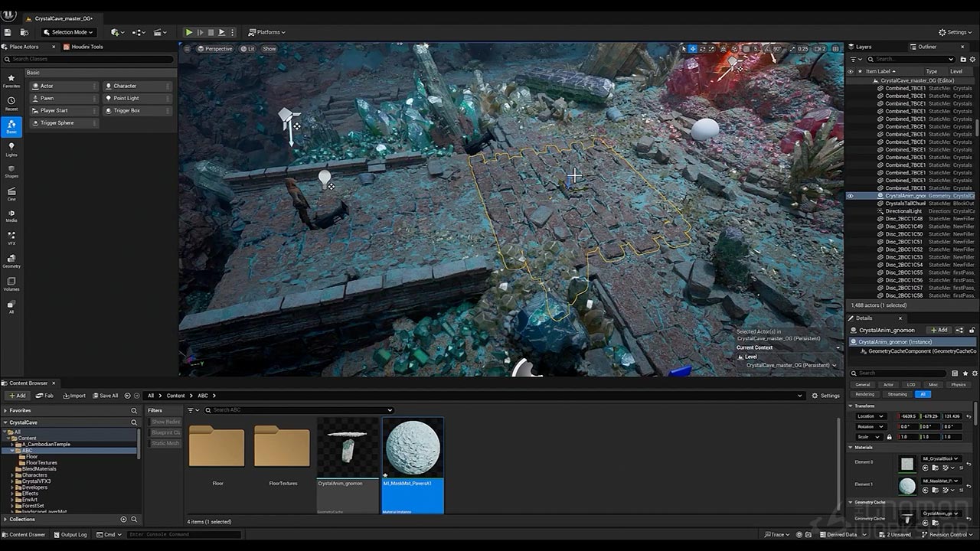
Task: Switch to the Houdini Tools tab
Action: click(x=83, y=47)
